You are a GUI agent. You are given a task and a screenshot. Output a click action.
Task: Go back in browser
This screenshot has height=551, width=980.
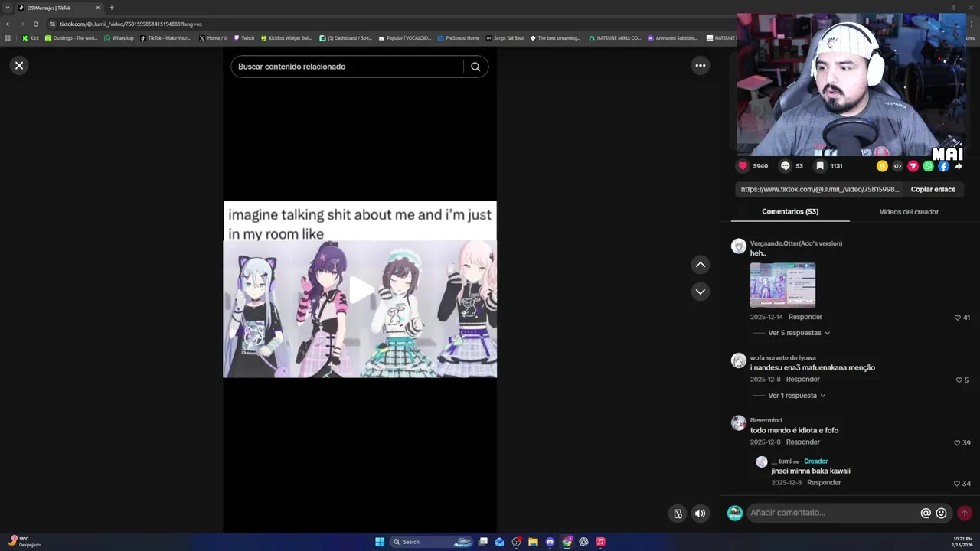point(8,24)
